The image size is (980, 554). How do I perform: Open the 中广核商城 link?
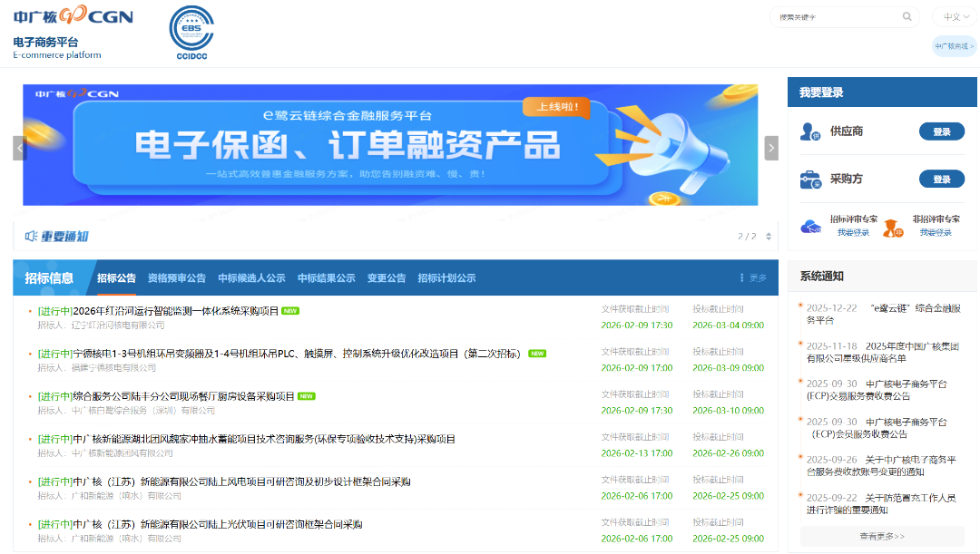coord(954,46)
